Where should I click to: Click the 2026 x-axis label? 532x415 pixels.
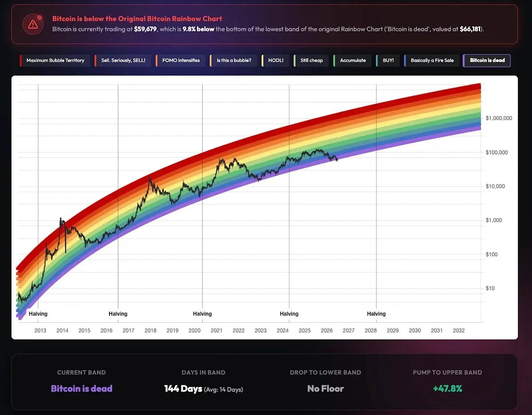click(x=327, y=330)
